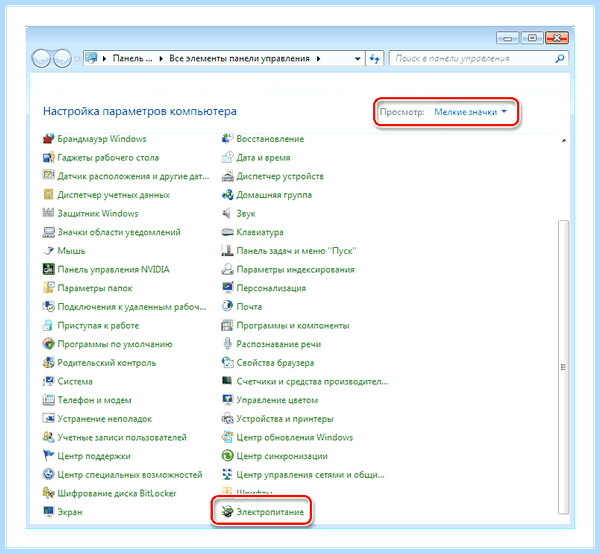600x554 pixels.
Task: Open Учетные записи пользователей link
Action: tap(122, 437)
